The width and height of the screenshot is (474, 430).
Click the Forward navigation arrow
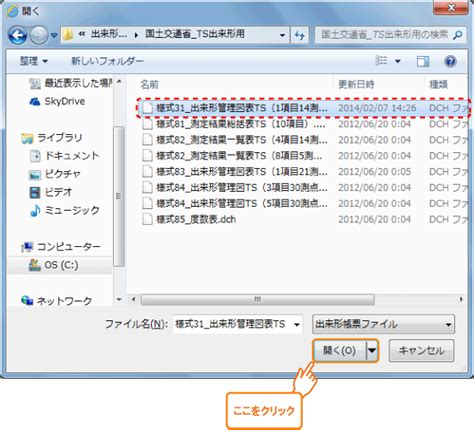(x=39, y=35)
